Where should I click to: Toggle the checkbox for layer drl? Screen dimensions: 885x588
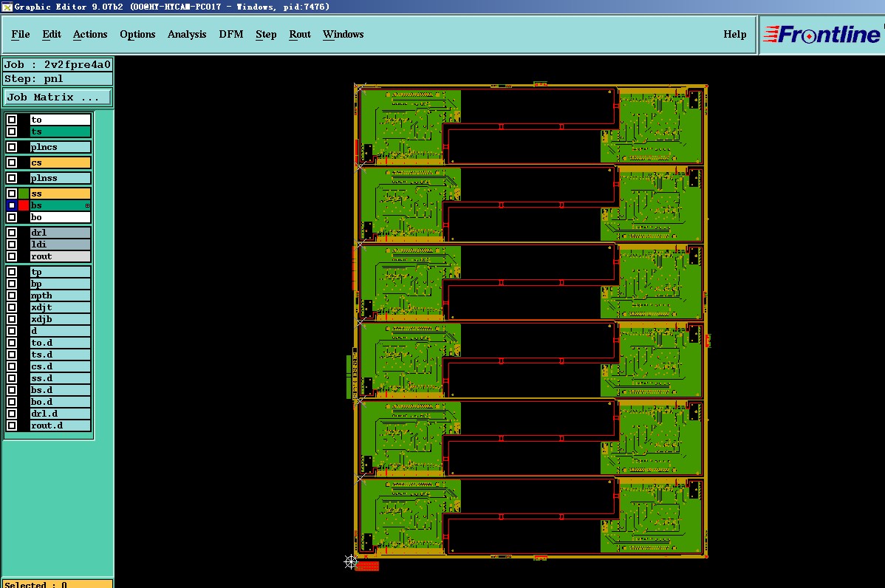12,233
